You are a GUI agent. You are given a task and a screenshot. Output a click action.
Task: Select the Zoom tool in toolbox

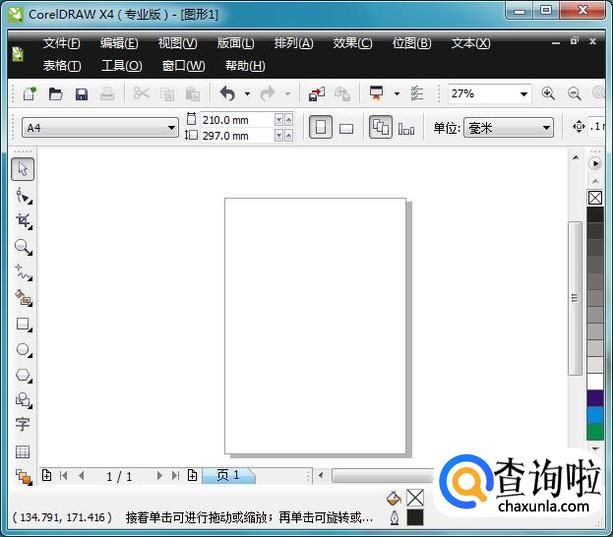pos(22,247)
